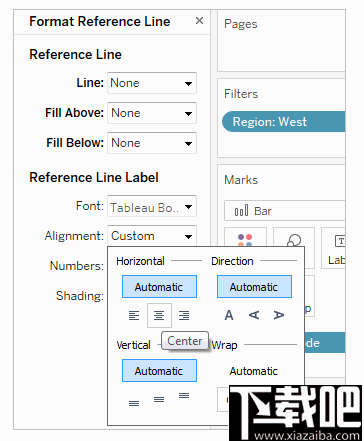The width and height of the screenshot is (364, 441).
Task: Close the Format Reference Line pane
Action: point(199,21)
